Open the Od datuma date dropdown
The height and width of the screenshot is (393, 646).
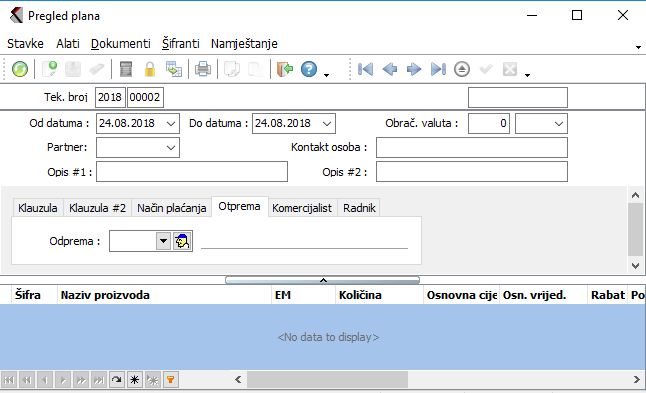pyautogui.click(x=171, y=124)
